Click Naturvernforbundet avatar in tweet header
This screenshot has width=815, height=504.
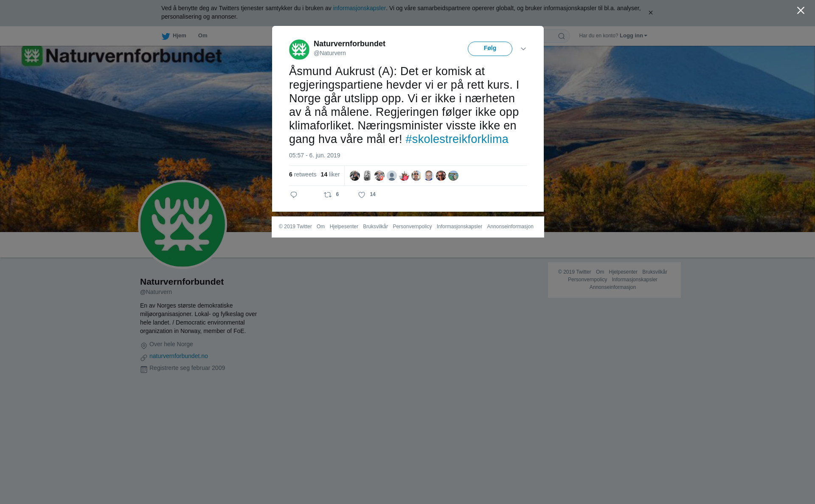pyautogui.click(x=299, y=50)
